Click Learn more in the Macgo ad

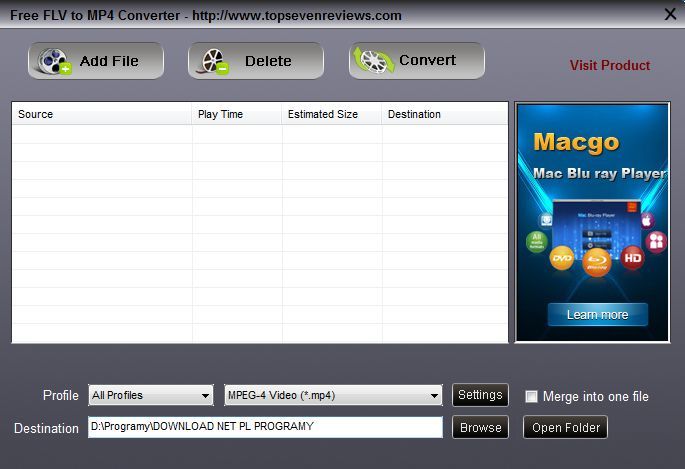click(597, 314)
